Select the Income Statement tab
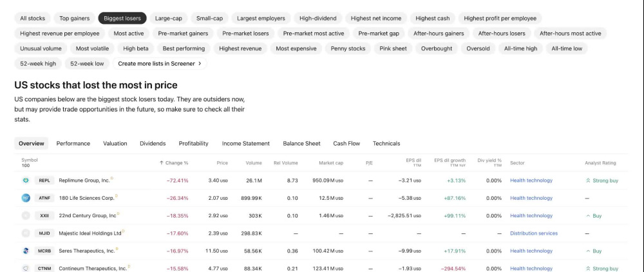Image resolution: width=644 pixels, height=272 pixels. coord(245,143)
